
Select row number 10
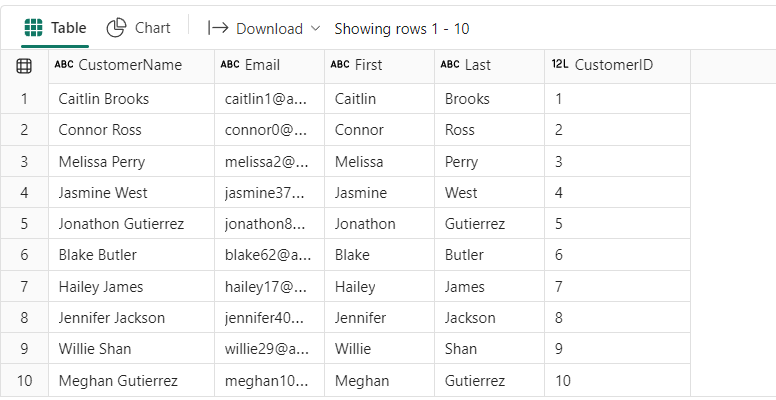point(24,381)
